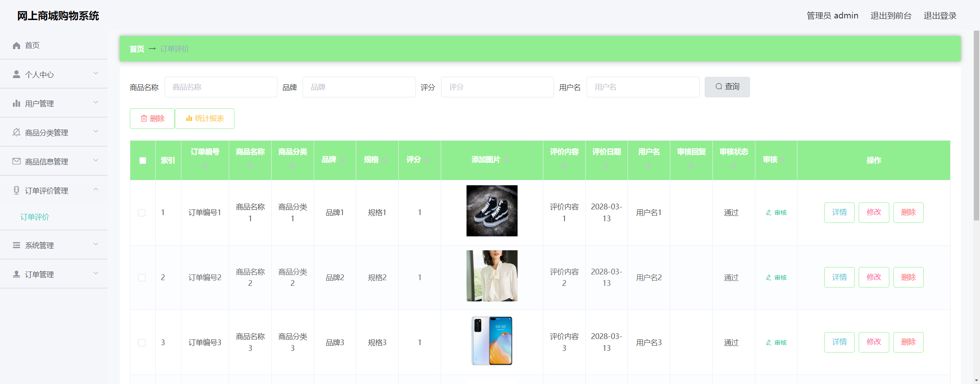The height and width of the screenshot is (384, 980).
Task: Click the bar chart icon beside 用户管理
Action: point(16,103)
